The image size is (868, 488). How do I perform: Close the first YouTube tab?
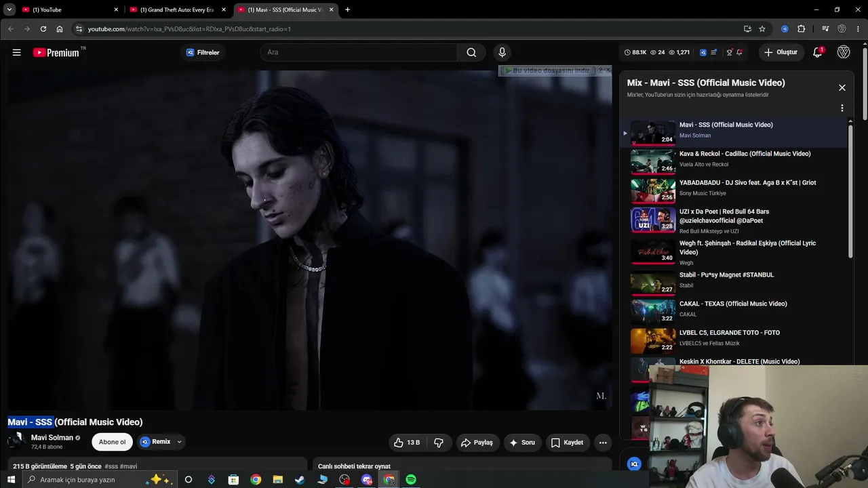(116, 9)
